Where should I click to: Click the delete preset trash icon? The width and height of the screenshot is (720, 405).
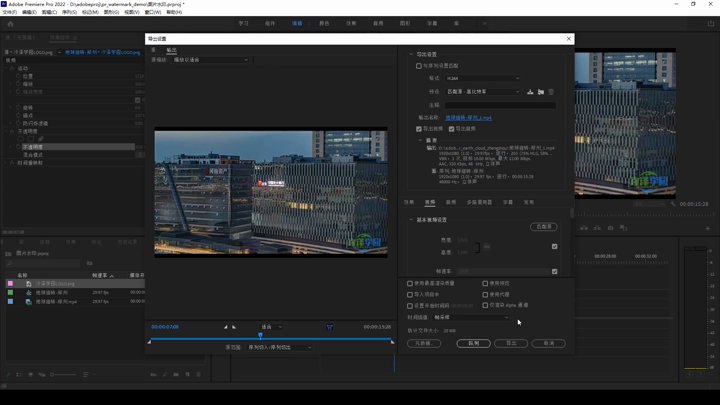tap(551, 92)
